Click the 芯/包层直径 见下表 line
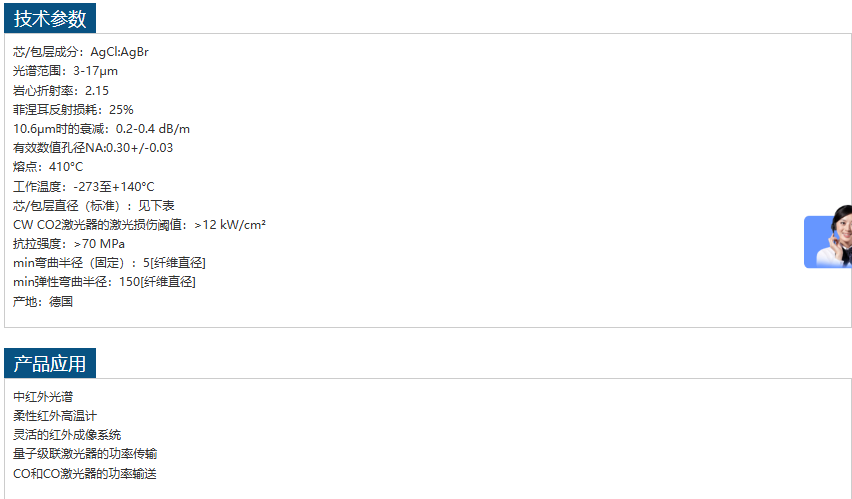852x499 pixels. point(94,205)
